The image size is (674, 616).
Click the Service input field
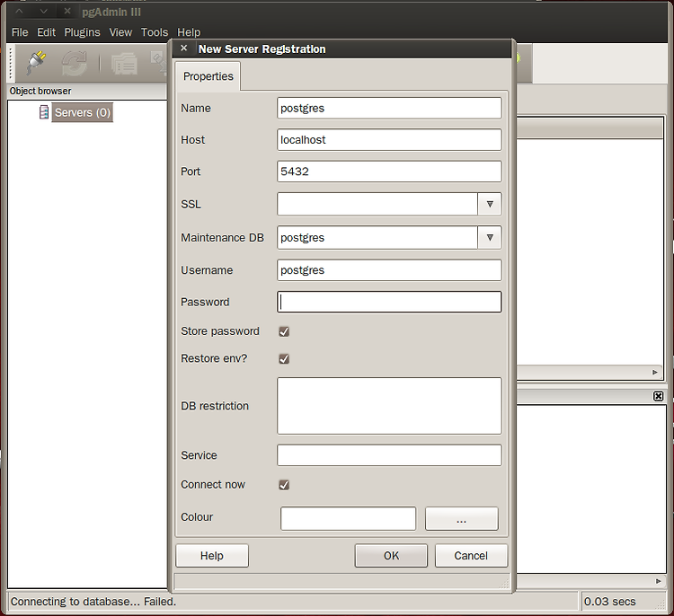[389, 455]
